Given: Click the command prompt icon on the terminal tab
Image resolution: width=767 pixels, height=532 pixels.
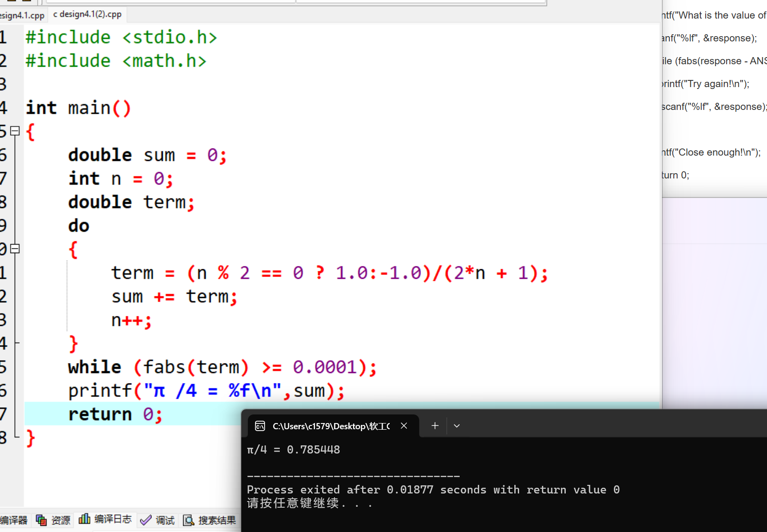Looking at the screenshot, I should [260, 426].
